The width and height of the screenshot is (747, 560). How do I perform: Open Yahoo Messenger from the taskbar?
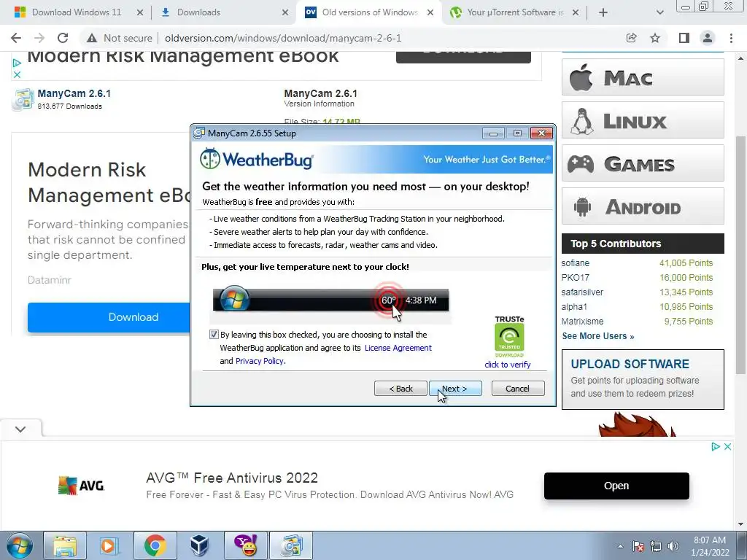246,545
